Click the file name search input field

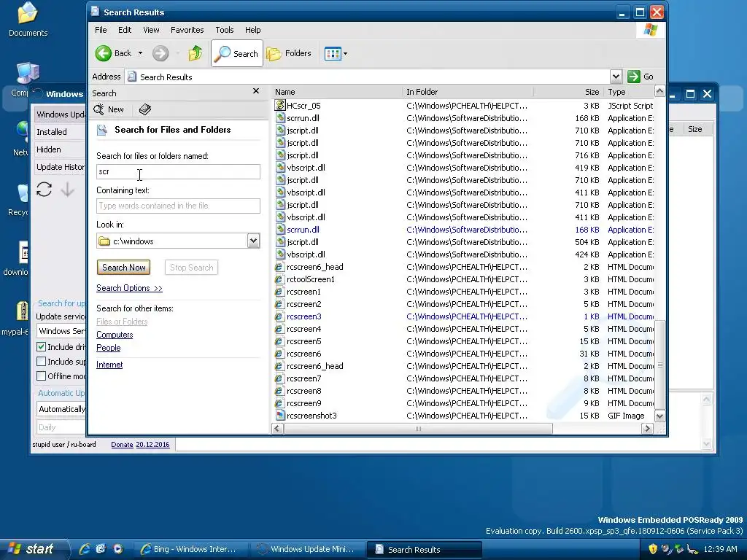tap(178, 171)
